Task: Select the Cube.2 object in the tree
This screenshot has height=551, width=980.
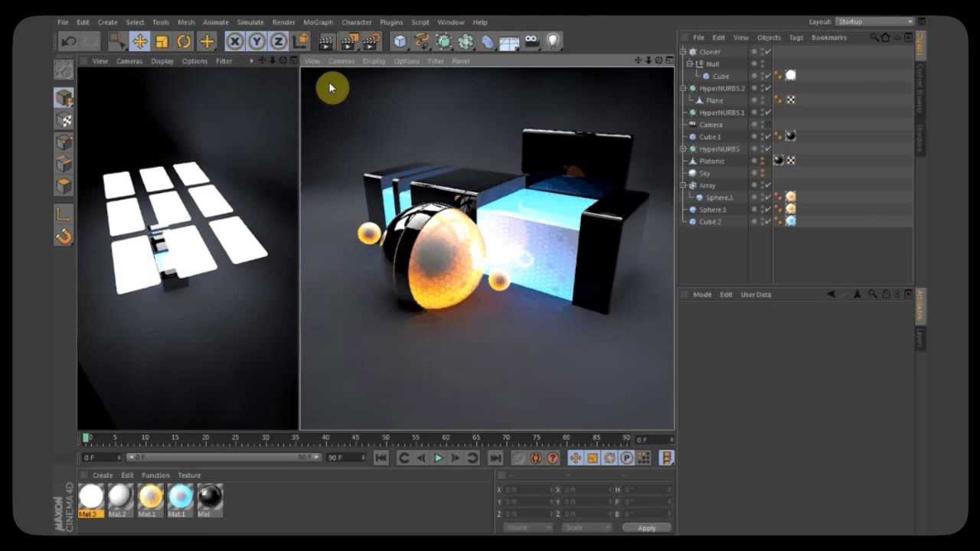Action: (x=710, y=222)
